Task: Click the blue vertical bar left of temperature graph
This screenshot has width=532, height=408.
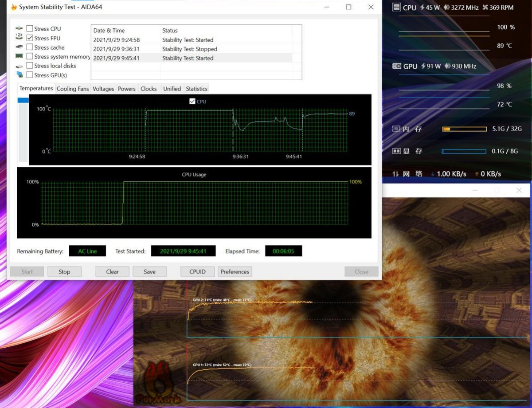Action: (x=23, y=100)
